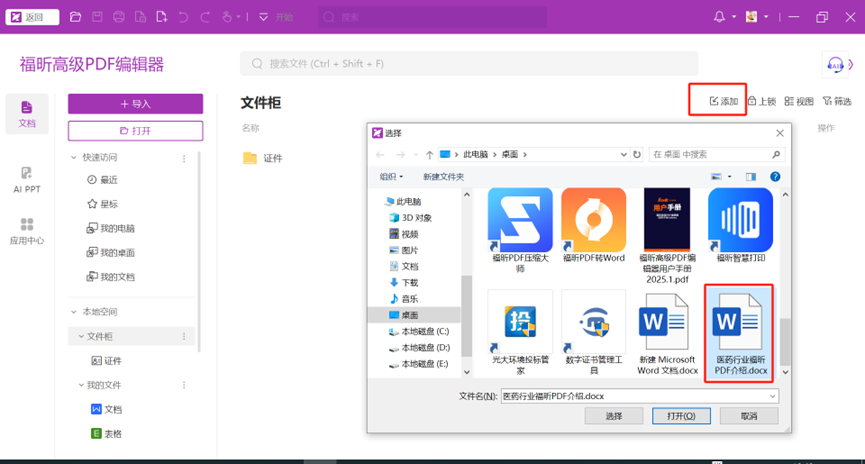Click 添加 in the 文件柜 toolbar

click(723, 101)
